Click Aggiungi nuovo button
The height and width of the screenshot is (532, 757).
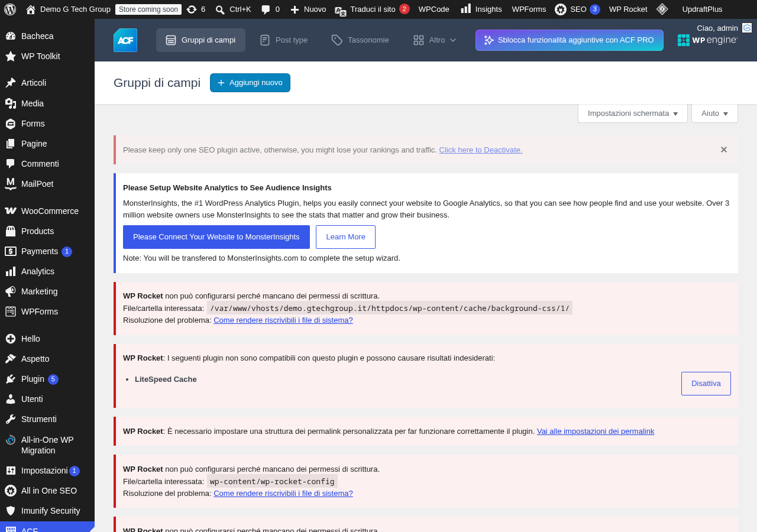pos(250,83)
